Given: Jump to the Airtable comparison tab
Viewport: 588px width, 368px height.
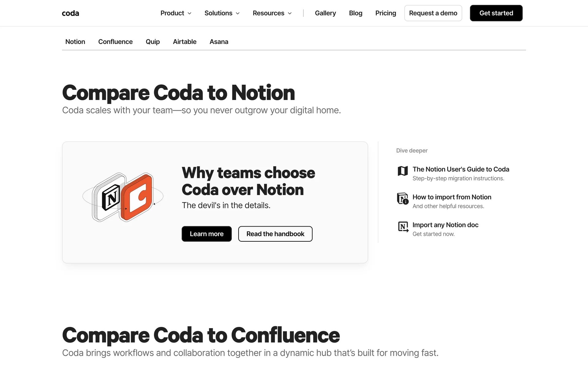Looking at the screenshot, I should coord(184,42).
